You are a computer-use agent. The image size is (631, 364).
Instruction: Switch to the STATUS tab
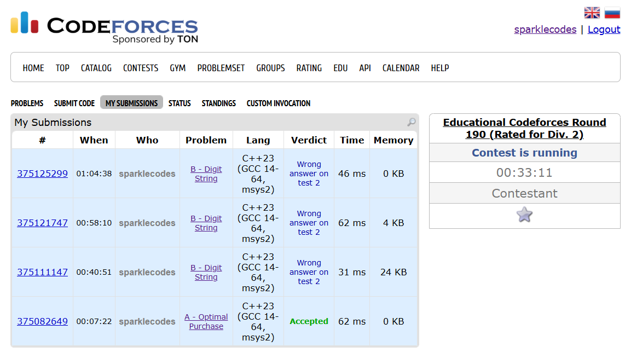click(x=180, y=103)
